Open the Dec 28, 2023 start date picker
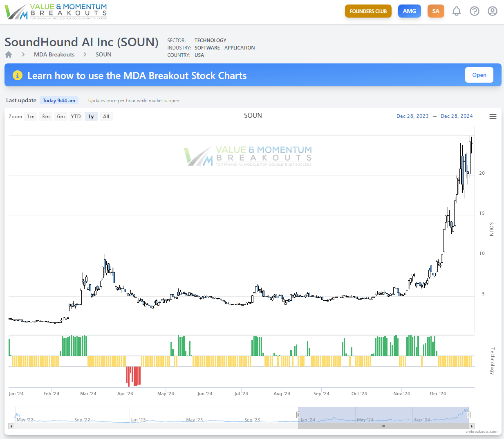Image resolution: width=504 pixels, height=439 pixels. pos(412,116)
